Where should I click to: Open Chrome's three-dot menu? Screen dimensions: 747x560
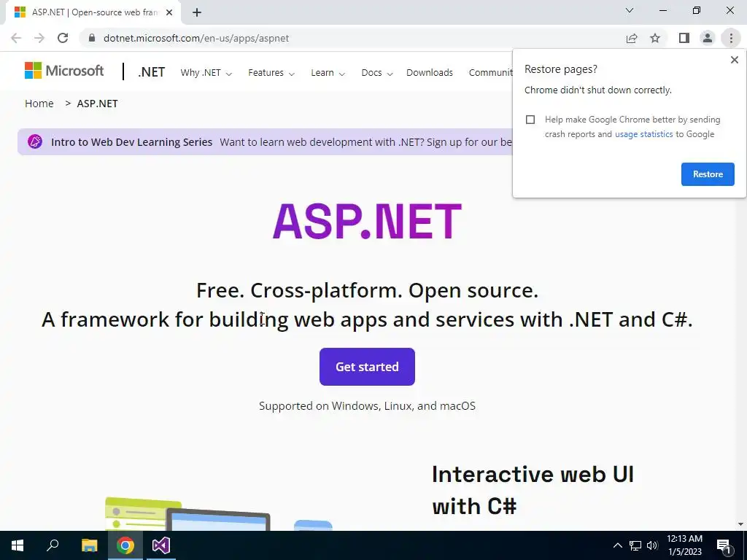tap(731, 38)
